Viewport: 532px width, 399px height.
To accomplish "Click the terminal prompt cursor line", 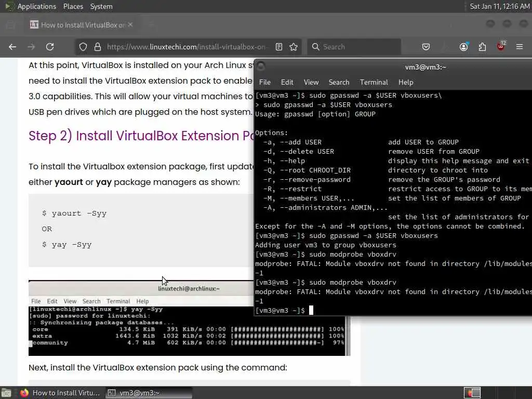I will tap(284, 311).
